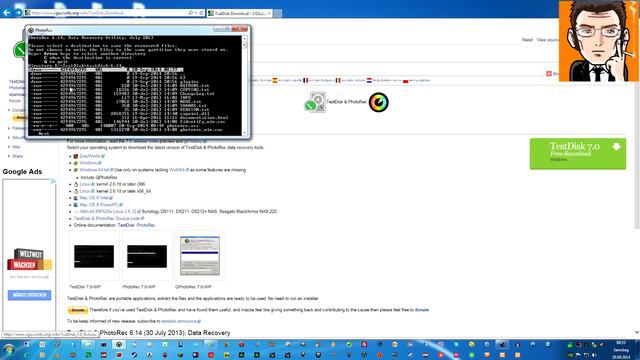This screenshot has height=360, width=640.
Task: Close the TestDisk Download browser tab
Action: 269,13
